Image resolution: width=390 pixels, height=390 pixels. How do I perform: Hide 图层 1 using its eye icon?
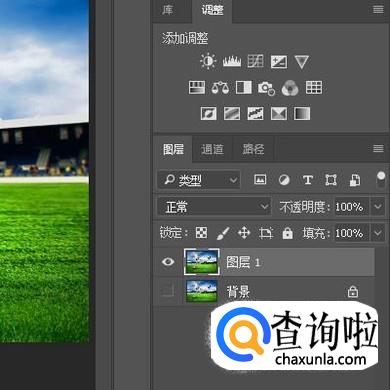click(x=168, y=262)
